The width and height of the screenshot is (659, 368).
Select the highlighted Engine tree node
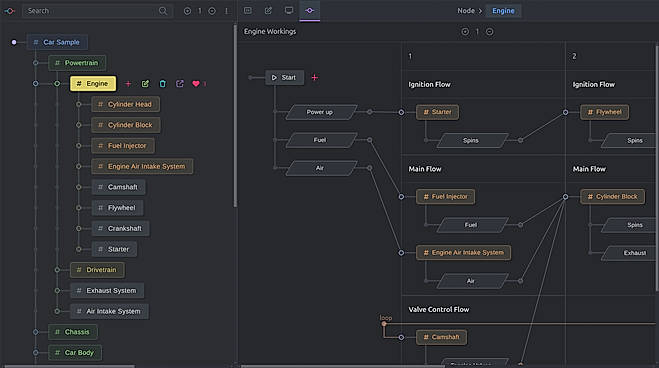pos(93,84)
